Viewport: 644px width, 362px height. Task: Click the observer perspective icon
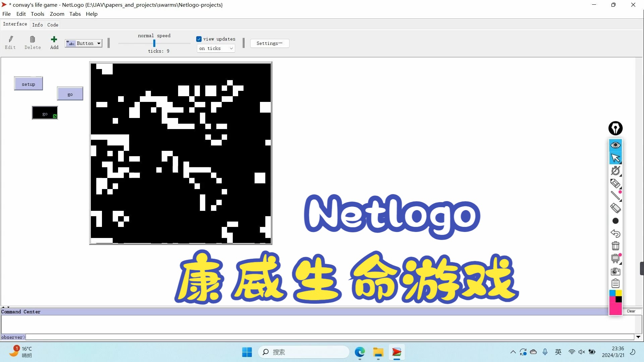pyautogui.click(x=616, y=145)
